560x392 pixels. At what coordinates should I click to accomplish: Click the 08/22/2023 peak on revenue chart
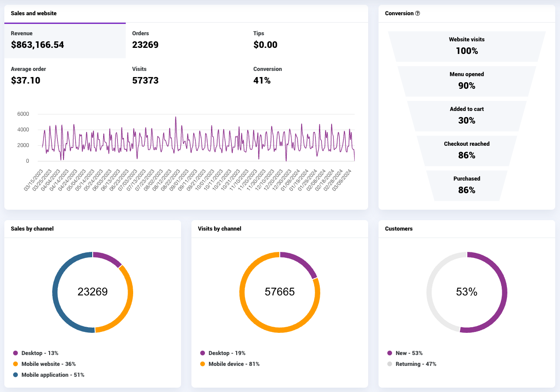coord(175,117)
